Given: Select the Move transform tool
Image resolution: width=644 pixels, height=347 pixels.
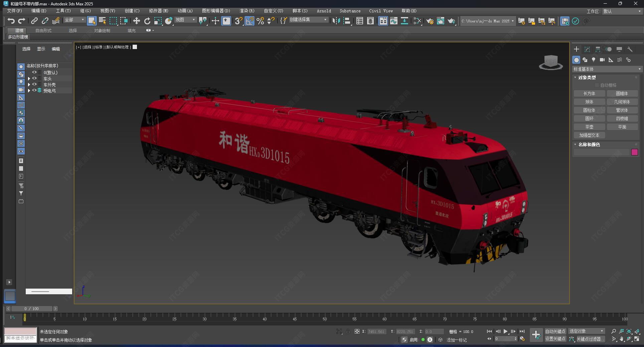Looking at the screenshot, I should [x=136, y=21].
